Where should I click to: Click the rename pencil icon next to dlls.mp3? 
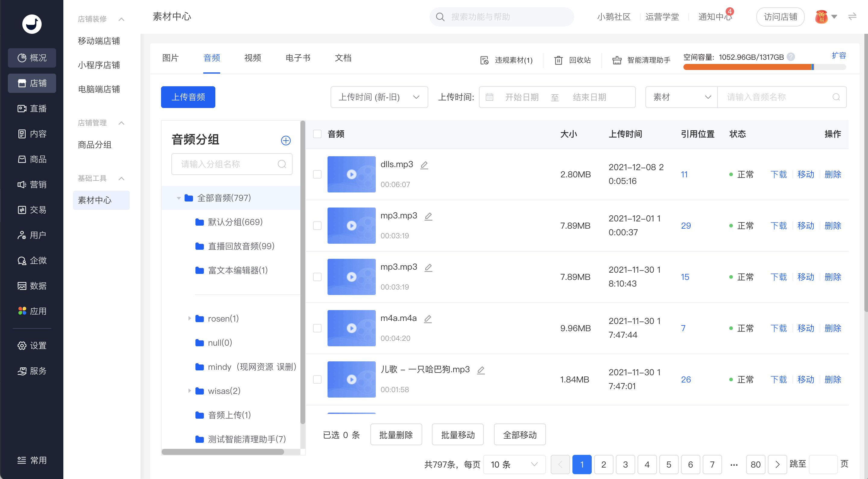pyautogui.click(x=424, y=165)
